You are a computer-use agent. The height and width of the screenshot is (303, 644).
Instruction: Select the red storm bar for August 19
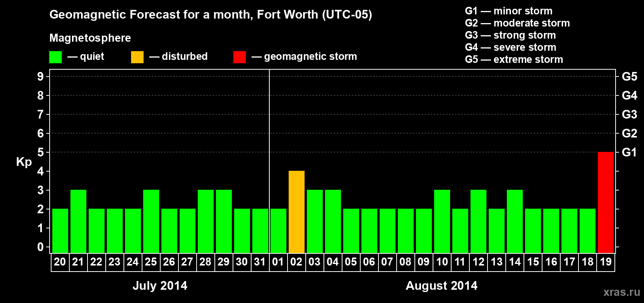[606, 203]
